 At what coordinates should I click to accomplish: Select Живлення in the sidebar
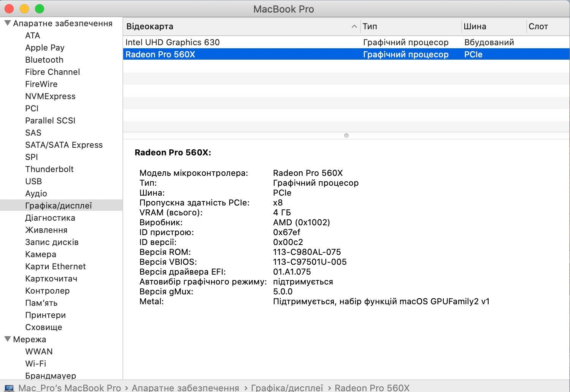click(x=46, y=230)
